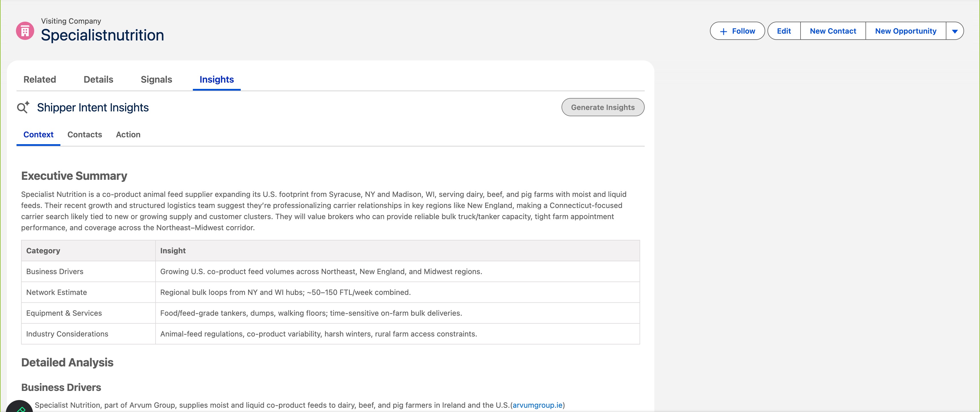
Task: Switch to the Contacts sub-tab
Action: pyautogui.click(x=84, y=135)
